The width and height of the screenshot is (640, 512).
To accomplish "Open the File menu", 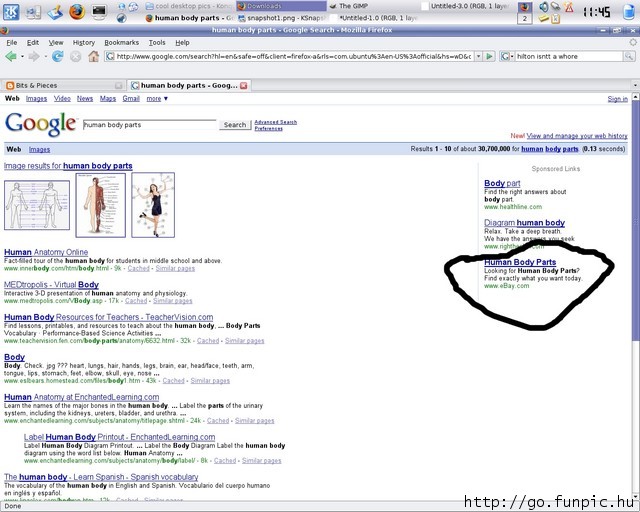I will tap(11, 42).
